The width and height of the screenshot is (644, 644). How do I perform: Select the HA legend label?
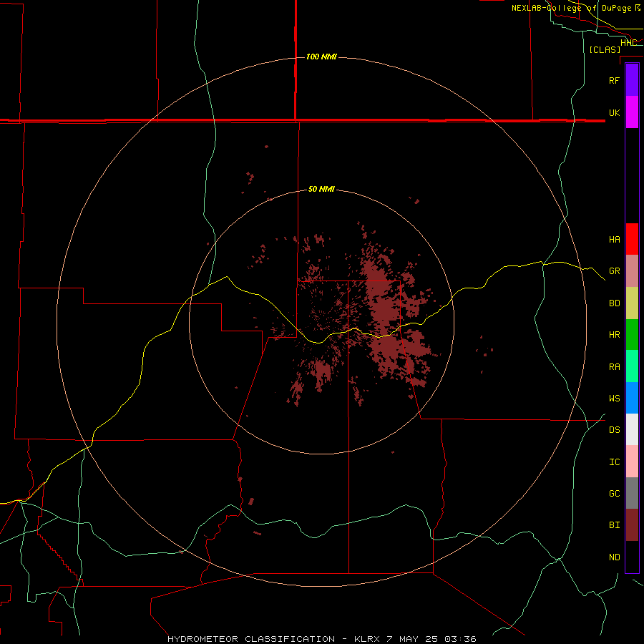pos(614,239)
